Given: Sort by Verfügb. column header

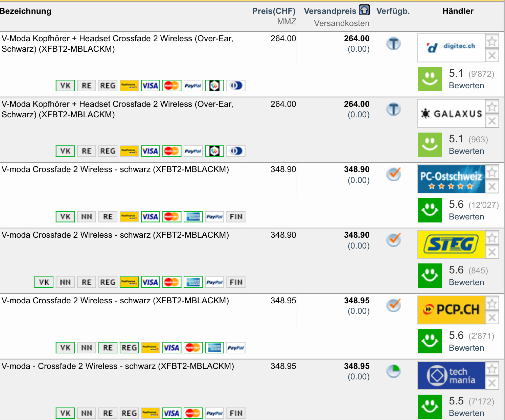Looking at the screenshot, I should click(x=393, y=11).
